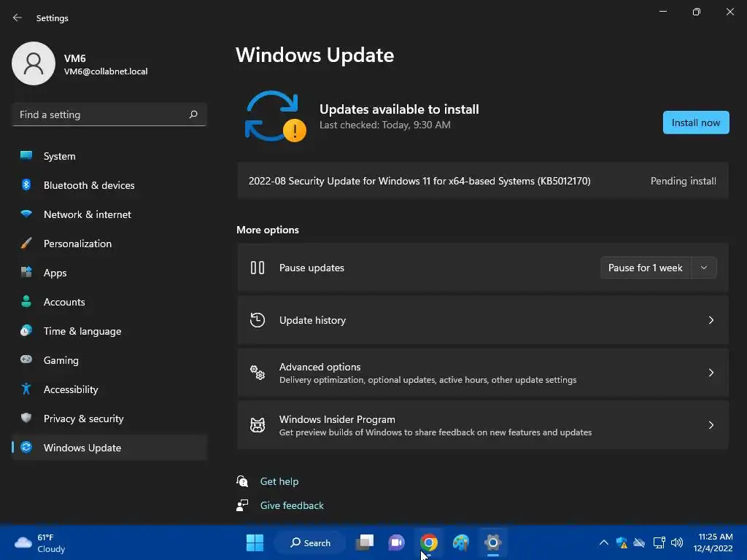Click the pause bars icon beside Pause updates
This screenshot has width=747, height=560.
[258, 268]
